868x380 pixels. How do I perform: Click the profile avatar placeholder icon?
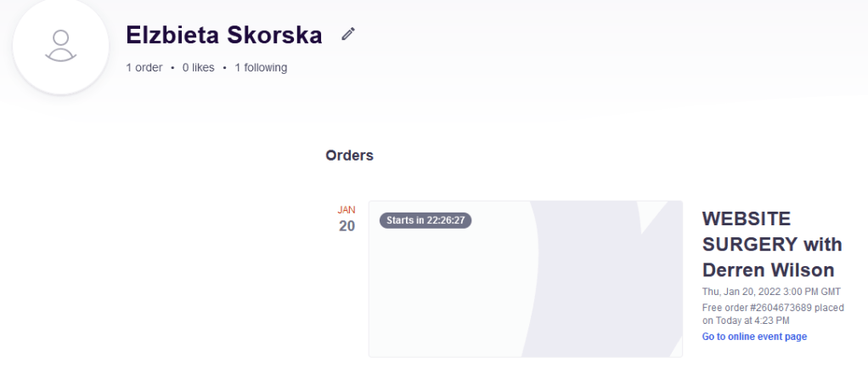(x=59, y=45)
